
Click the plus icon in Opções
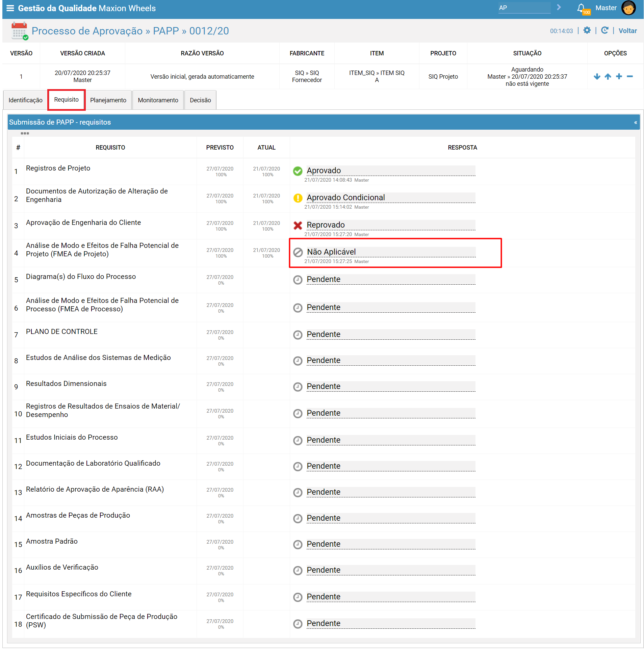coord(619,77)
